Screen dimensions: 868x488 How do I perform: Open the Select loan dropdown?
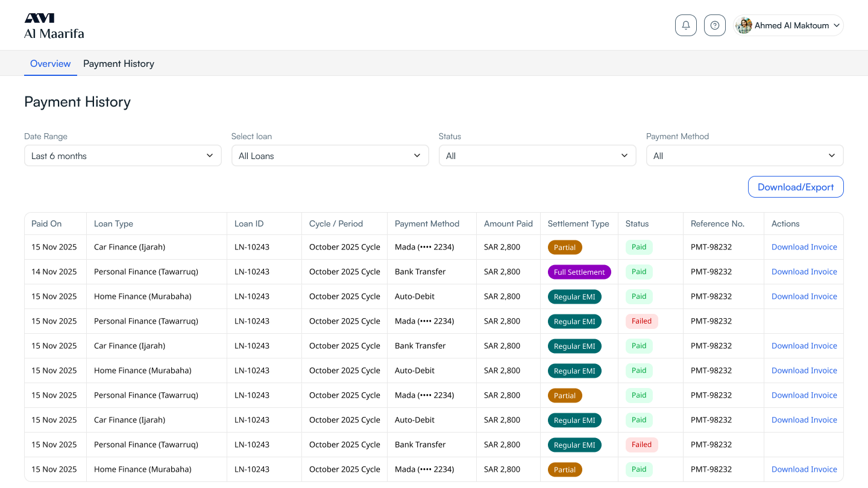click(x=330, y=155)
